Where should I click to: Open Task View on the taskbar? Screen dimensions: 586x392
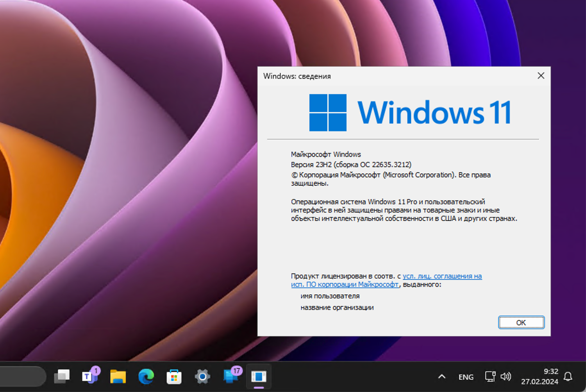(62, 377)
